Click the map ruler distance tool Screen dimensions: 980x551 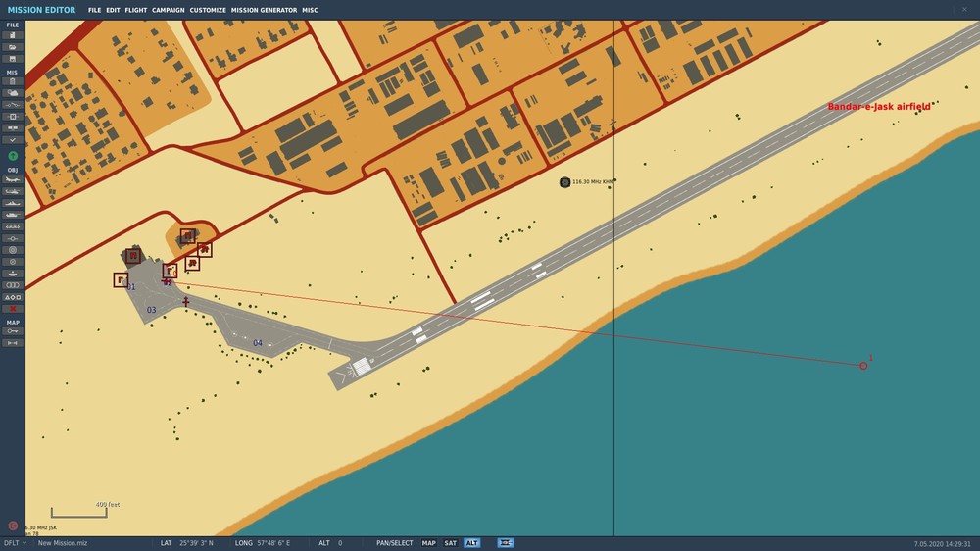coord(13,343)
